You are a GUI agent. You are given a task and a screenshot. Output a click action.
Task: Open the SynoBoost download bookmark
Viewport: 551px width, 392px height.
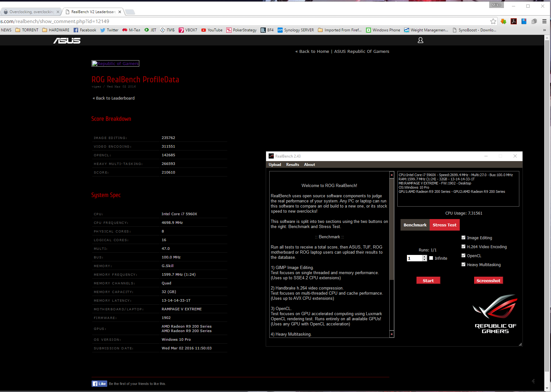[474, 30]
